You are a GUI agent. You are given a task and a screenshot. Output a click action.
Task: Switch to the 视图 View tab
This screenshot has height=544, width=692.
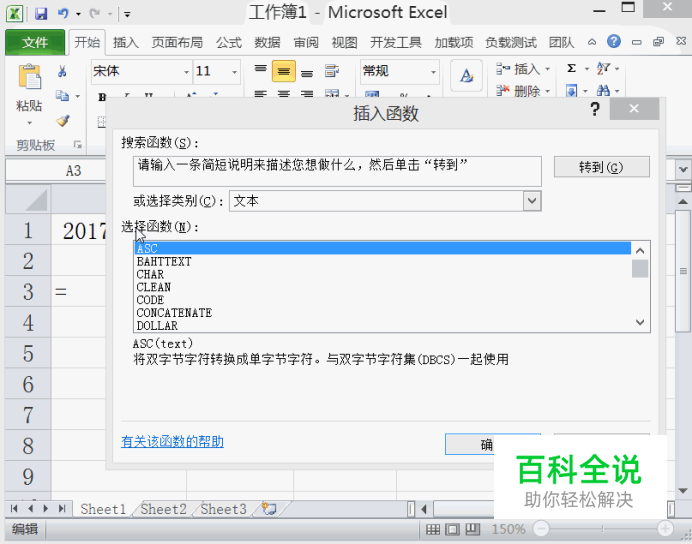pyautogui.click(x=344, y=42)
